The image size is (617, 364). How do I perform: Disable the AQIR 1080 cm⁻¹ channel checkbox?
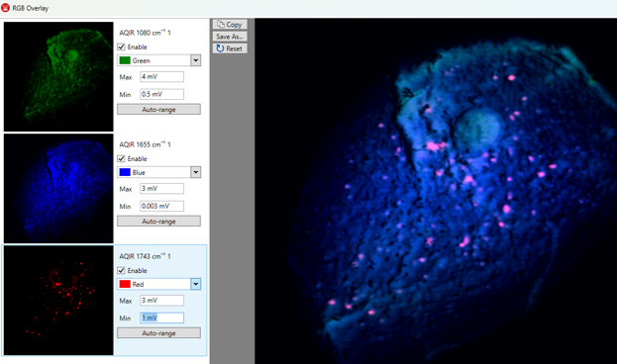(121, 46)
